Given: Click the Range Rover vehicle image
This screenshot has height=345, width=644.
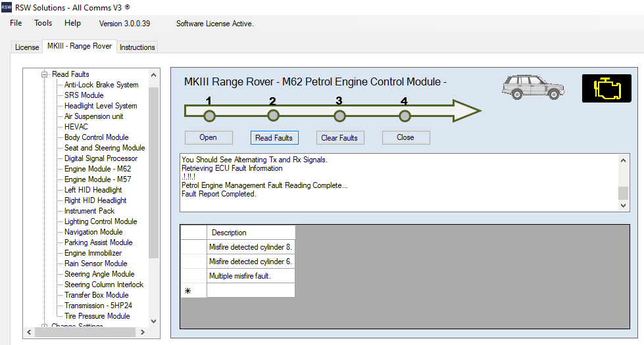Looking at the screenshot, I should click(x=533, y=87).
